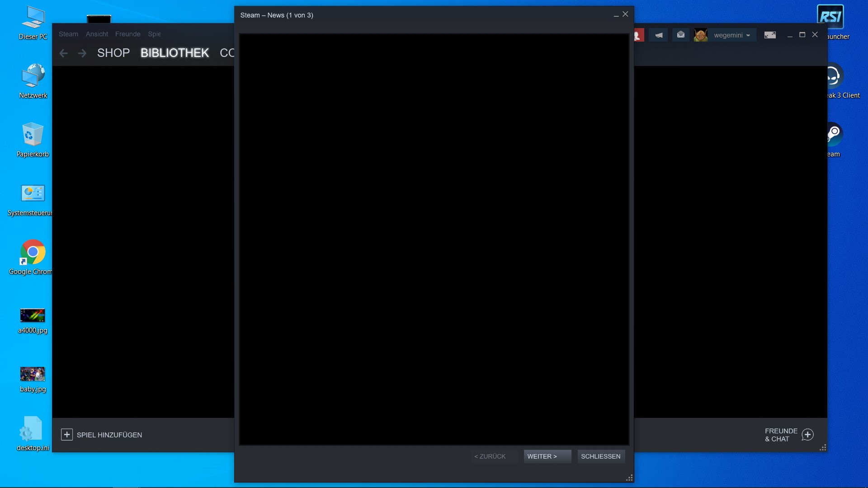Image resolution: width=868 pixels, height=488 pixels.
Task: Close the main Steam window
Action: 815,35
